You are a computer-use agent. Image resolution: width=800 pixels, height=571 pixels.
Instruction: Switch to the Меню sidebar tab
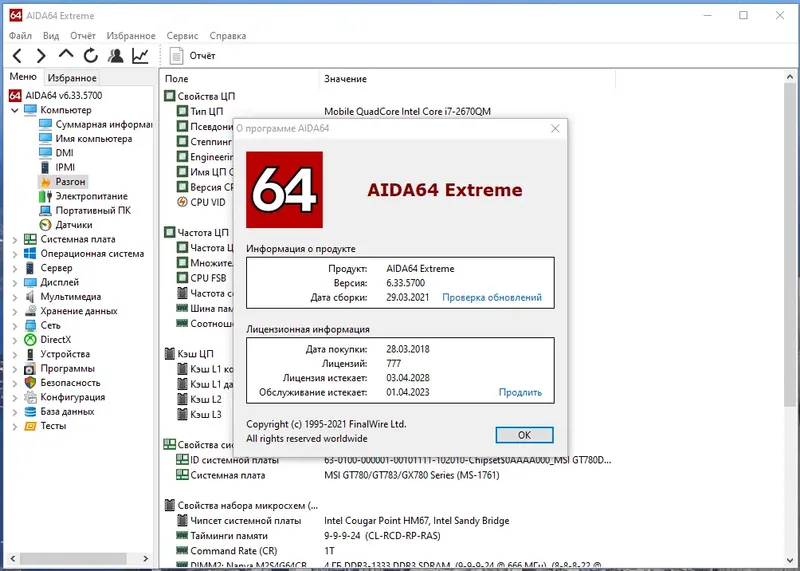point(23,77)
